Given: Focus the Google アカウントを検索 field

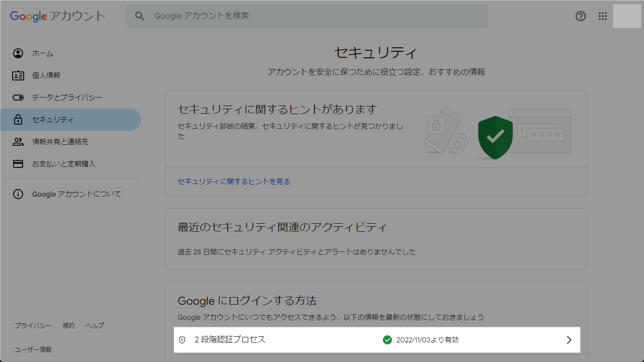Looking at the screenshot, I should (307, 16).
